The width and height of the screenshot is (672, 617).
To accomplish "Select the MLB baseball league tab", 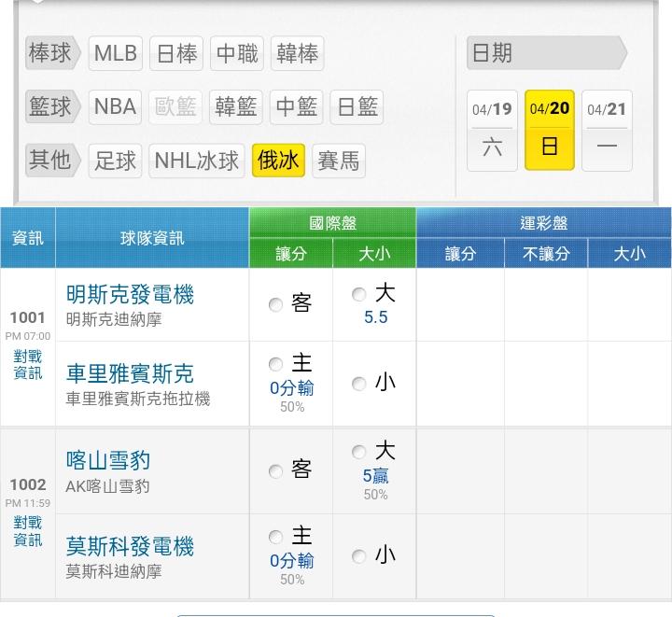I will pyautogui.click(x=116, y=54).
